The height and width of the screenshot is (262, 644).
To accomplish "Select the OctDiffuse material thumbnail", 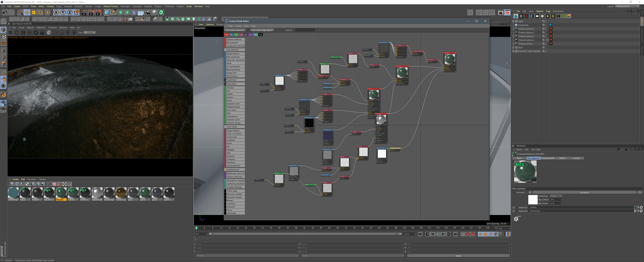I will pyautogui.click(x=13, y=194).
